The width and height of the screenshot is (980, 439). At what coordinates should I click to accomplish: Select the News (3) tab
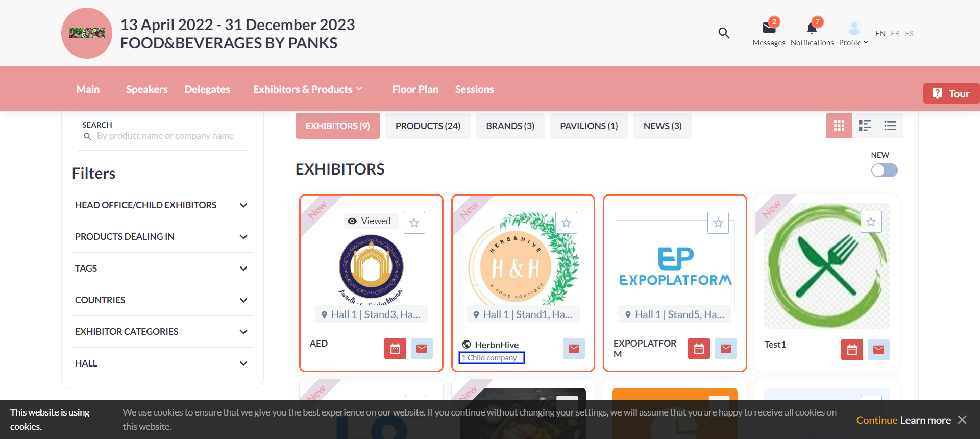tap(663, 126)
